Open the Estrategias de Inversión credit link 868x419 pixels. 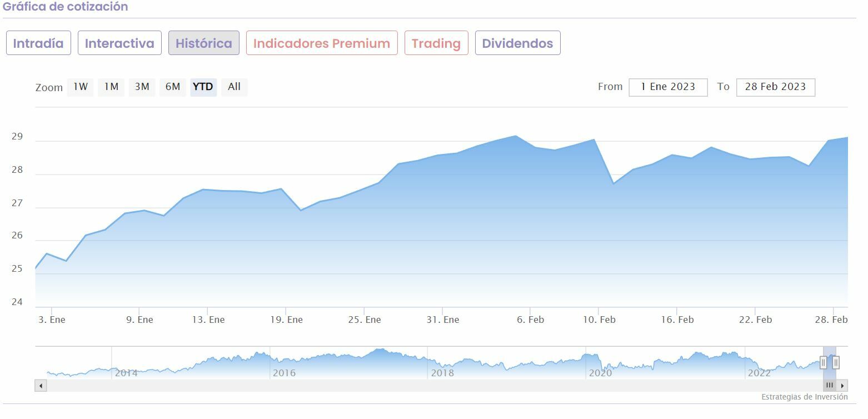804,397
